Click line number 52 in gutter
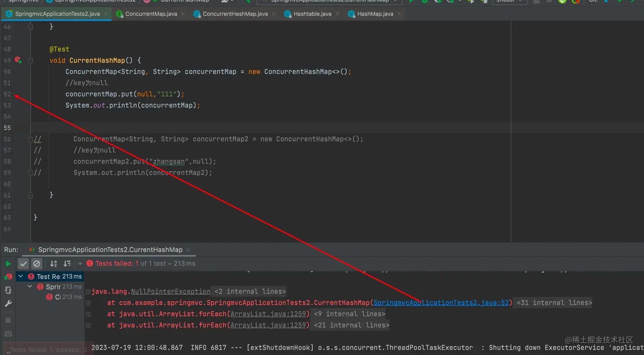The image size is (644, 355). pyautogui.click(x=7, y=94)
